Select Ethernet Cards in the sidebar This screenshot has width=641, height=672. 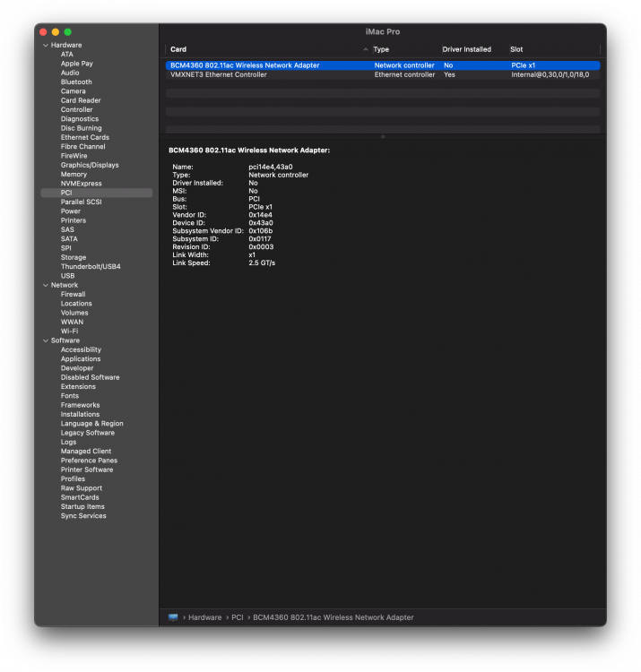[x=85, y=137]
